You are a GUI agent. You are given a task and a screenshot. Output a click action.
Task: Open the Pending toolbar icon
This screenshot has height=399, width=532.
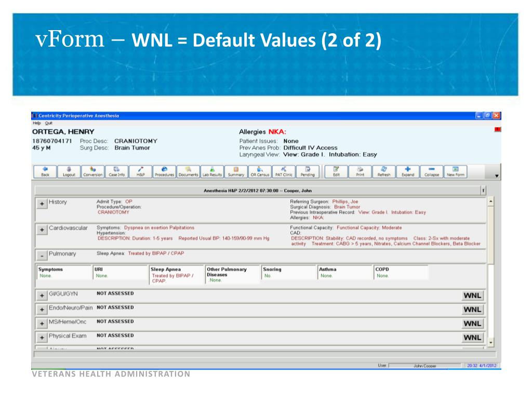308,171
